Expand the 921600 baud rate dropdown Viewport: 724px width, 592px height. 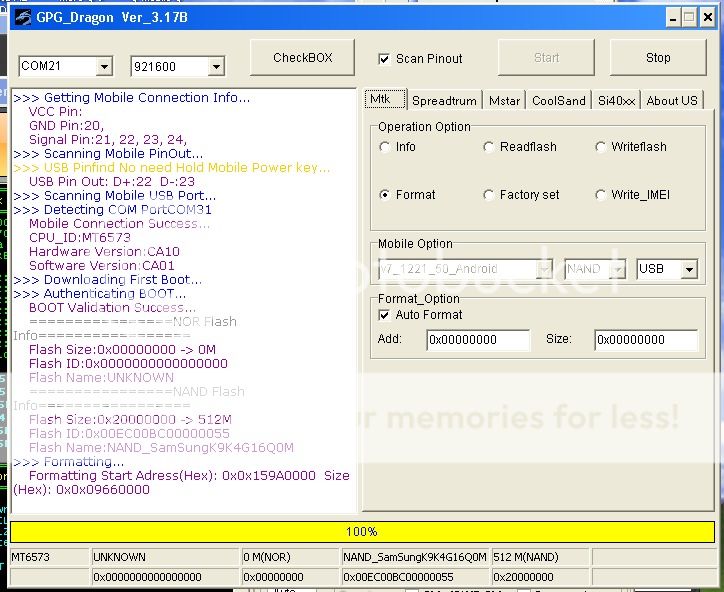point(216,67)
